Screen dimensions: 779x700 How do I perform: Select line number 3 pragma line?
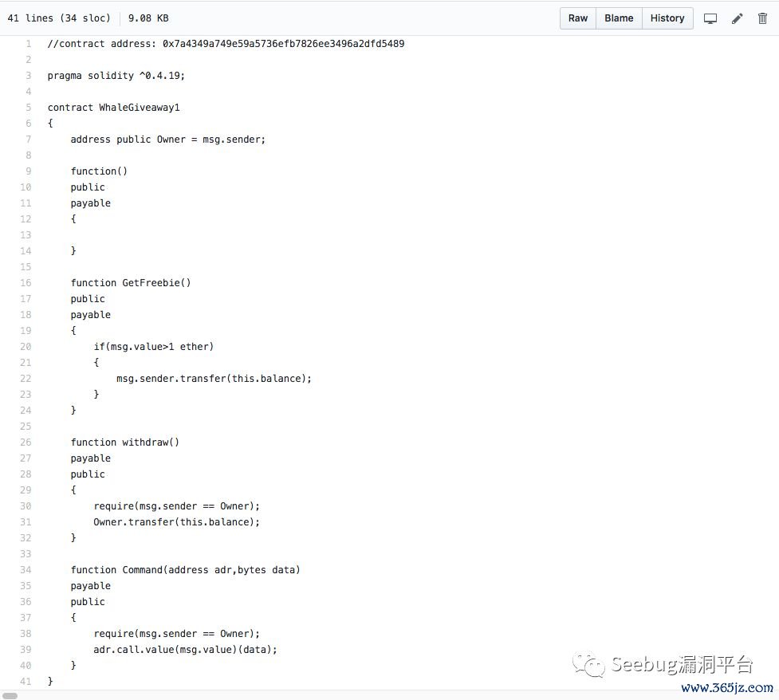(28, 76)
